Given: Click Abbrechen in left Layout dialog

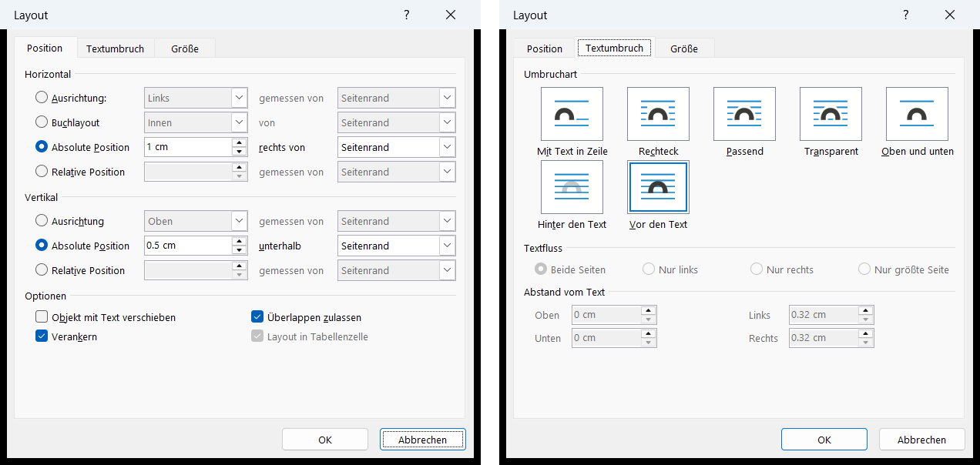Looking at the screenshot, I should (x=423, y=440).
